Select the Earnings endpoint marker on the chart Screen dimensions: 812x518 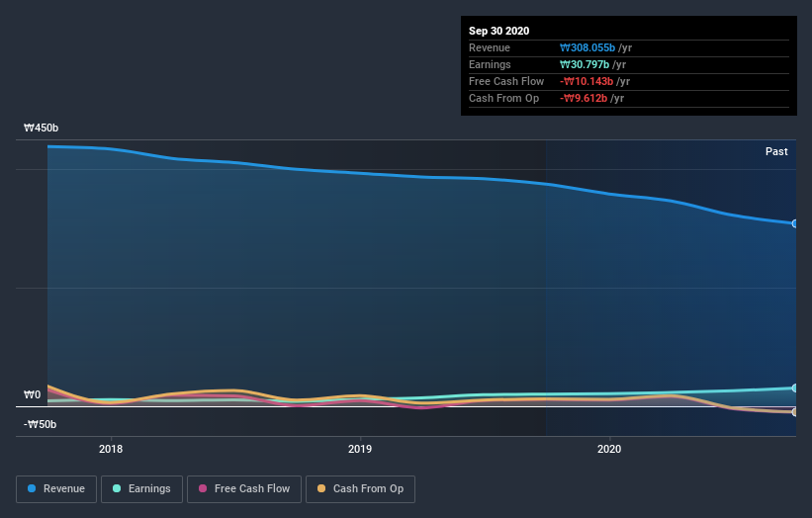pos(795,388)
